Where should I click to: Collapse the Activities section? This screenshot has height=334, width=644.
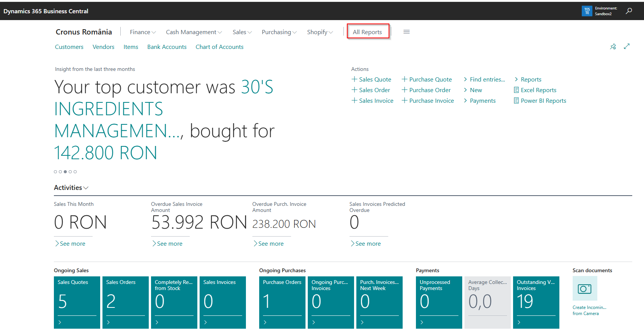coord(71,188)
